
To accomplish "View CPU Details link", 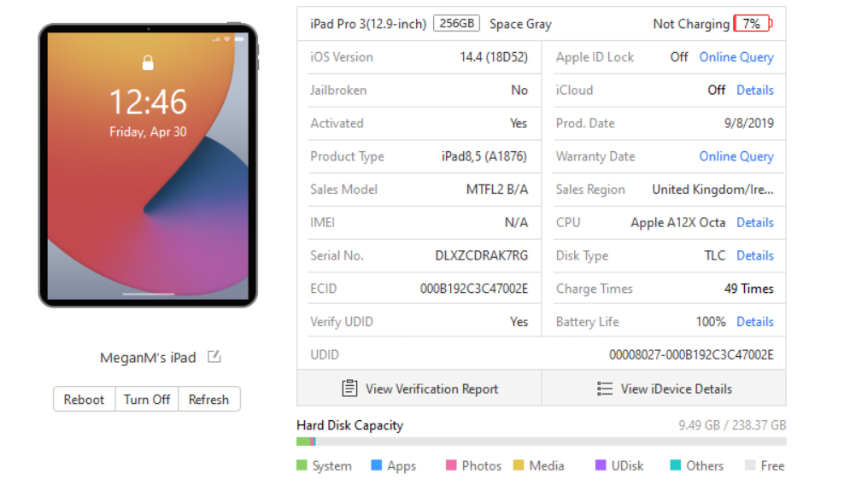I will (x=755, y=222).
